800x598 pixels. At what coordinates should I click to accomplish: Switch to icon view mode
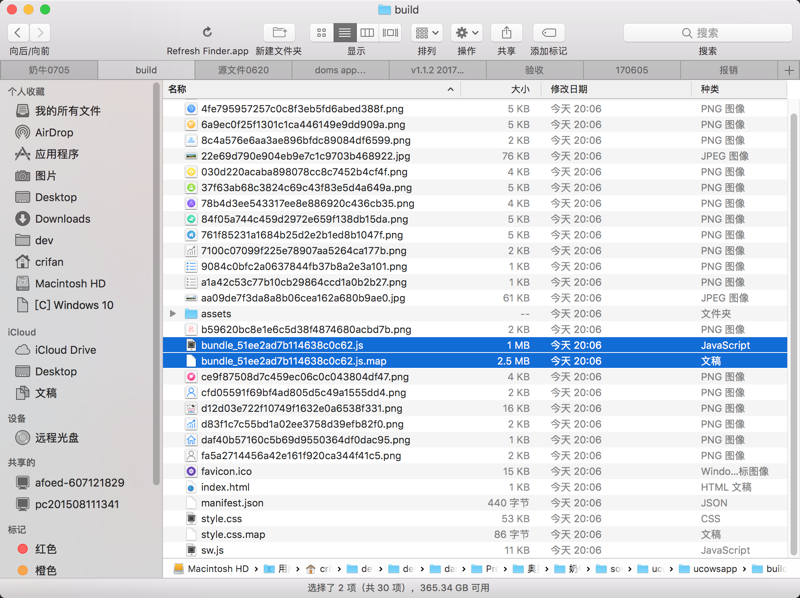point(321,33)
